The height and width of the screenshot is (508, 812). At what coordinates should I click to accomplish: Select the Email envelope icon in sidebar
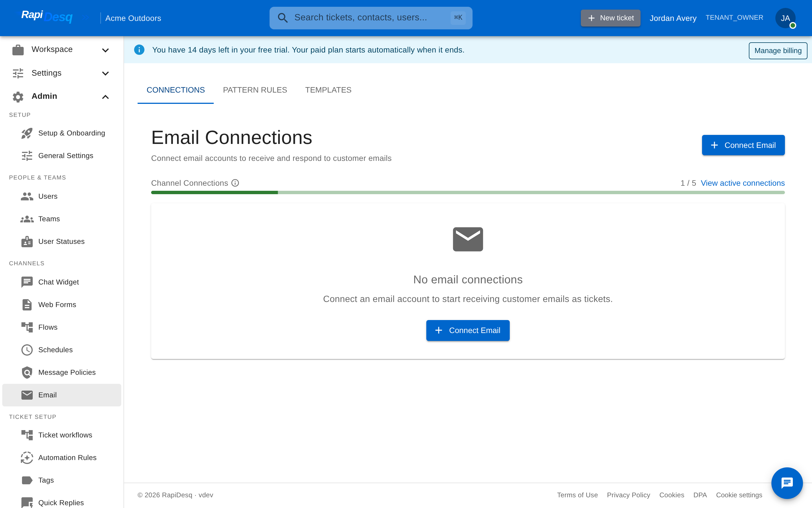(27, 395)
